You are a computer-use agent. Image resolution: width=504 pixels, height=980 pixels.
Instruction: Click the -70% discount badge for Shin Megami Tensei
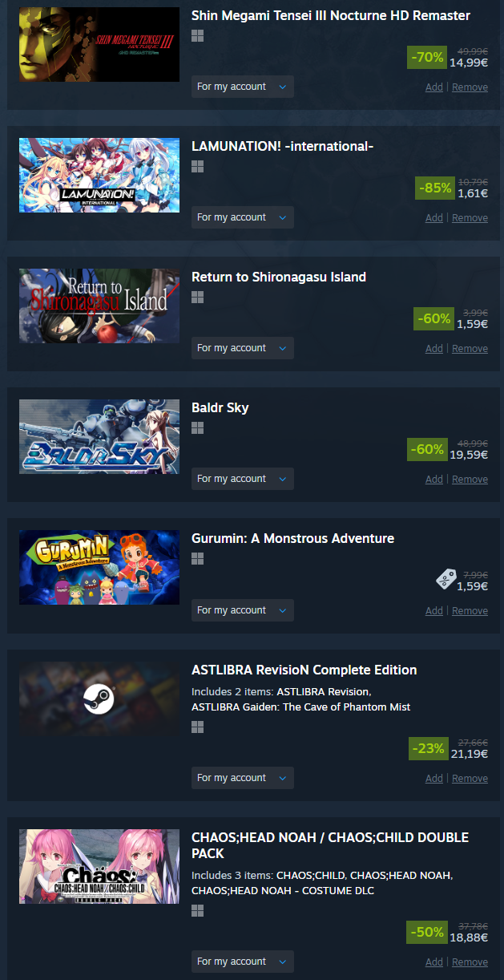click(427, 58)
